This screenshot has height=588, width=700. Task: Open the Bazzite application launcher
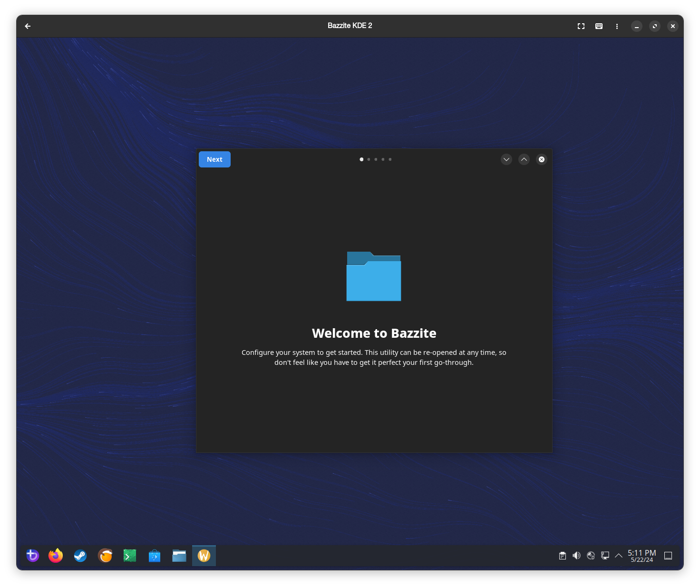click(32, 555)
